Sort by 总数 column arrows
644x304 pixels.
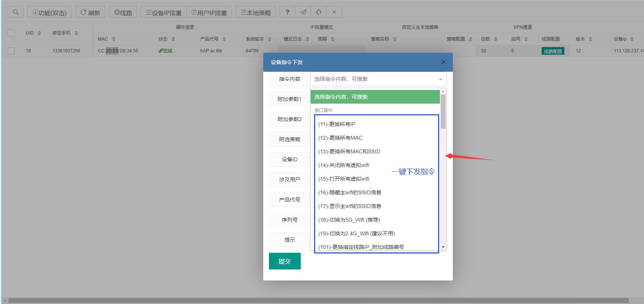point(496,39)
